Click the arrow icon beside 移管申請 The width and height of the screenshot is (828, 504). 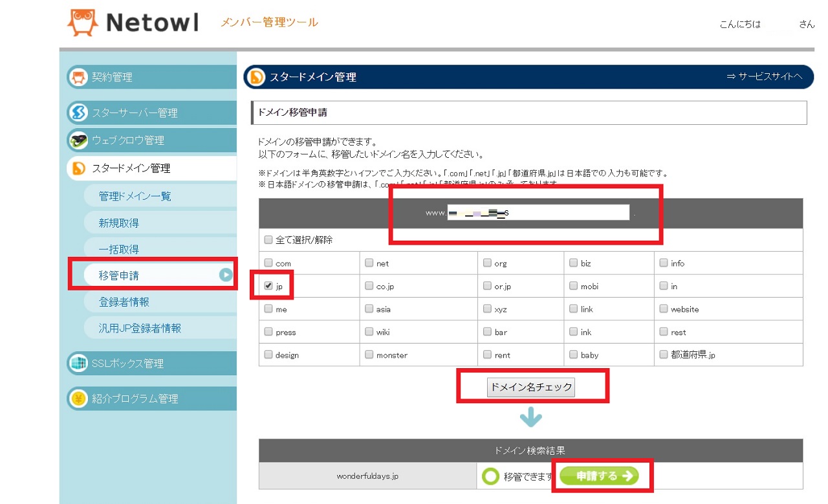point(225,275)
